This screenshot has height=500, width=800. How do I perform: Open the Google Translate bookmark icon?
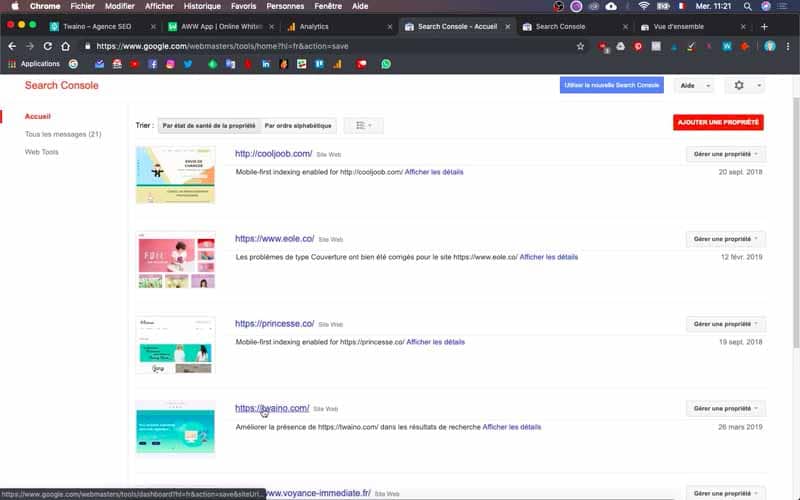tap(230, 64)
